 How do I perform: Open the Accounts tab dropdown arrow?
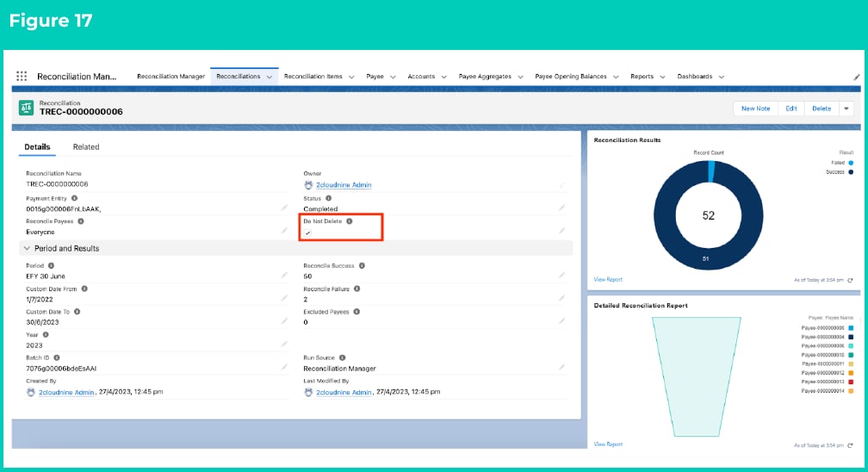pyautogui.click(x=444, y=77)
